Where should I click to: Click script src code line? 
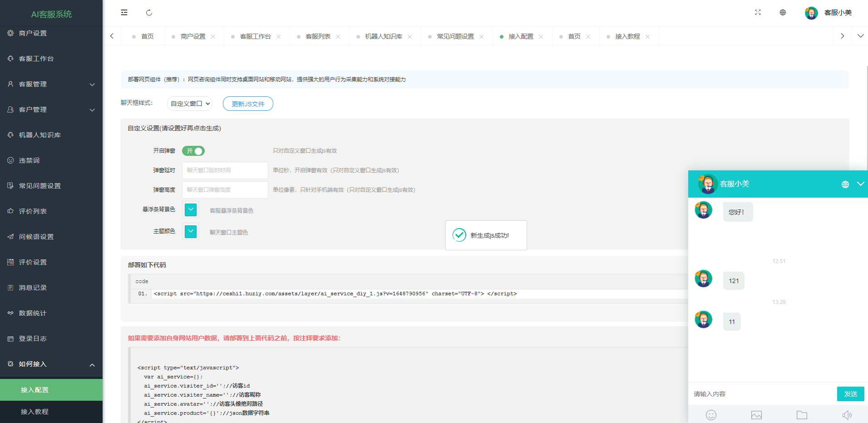[x=335, y=294]
